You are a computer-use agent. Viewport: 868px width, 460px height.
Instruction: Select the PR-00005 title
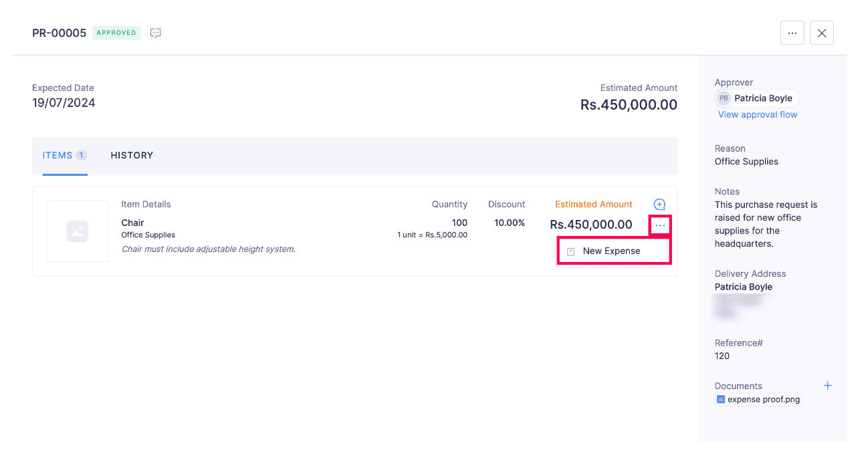59,32
